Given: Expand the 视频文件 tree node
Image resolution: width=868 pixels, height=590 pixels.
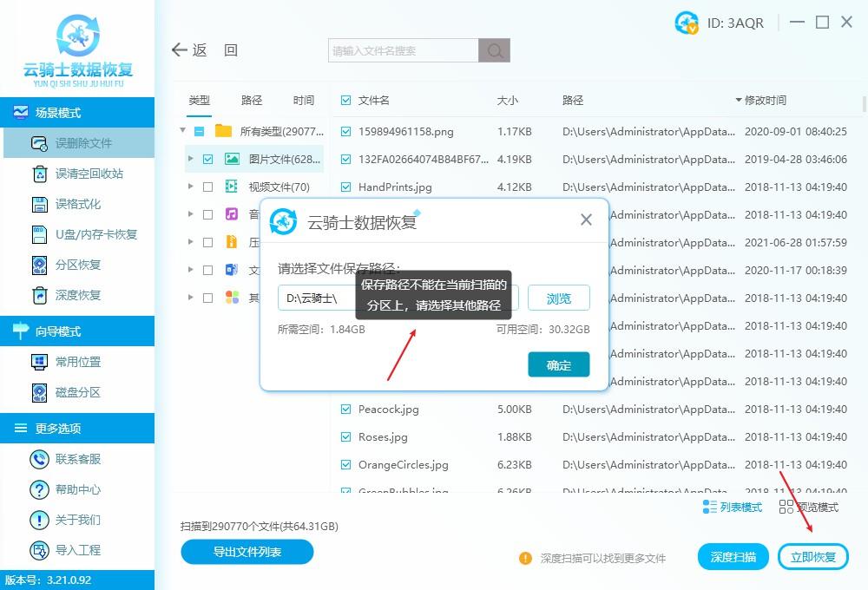Looking at the screenshot, I should tap(190, 187).
